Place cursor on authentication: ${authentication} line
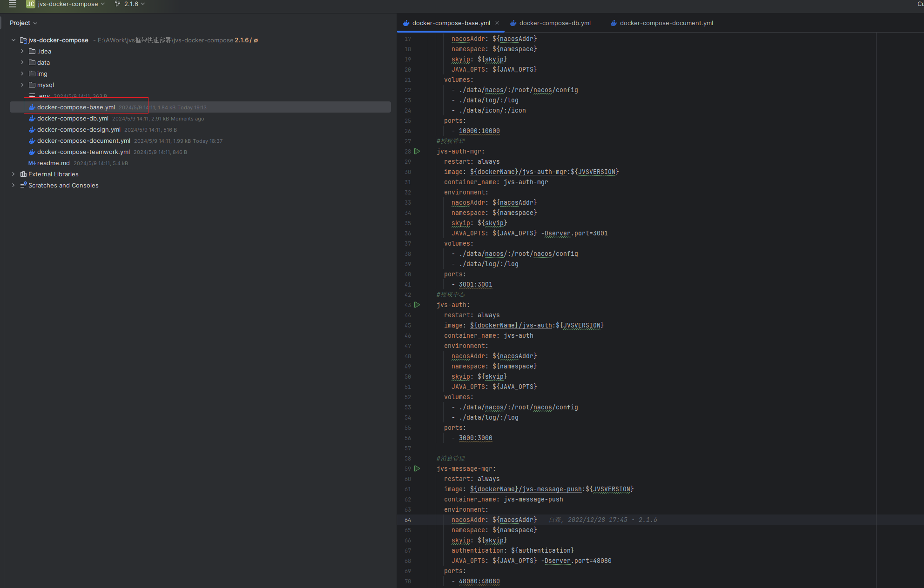Image resolution: width=924 pixels, height=588 pixels. 513,550
